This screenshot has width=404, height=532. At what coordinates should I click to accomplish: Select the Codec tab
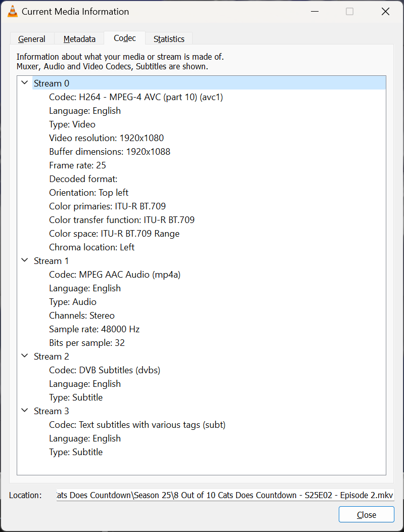tap(125, 38)
